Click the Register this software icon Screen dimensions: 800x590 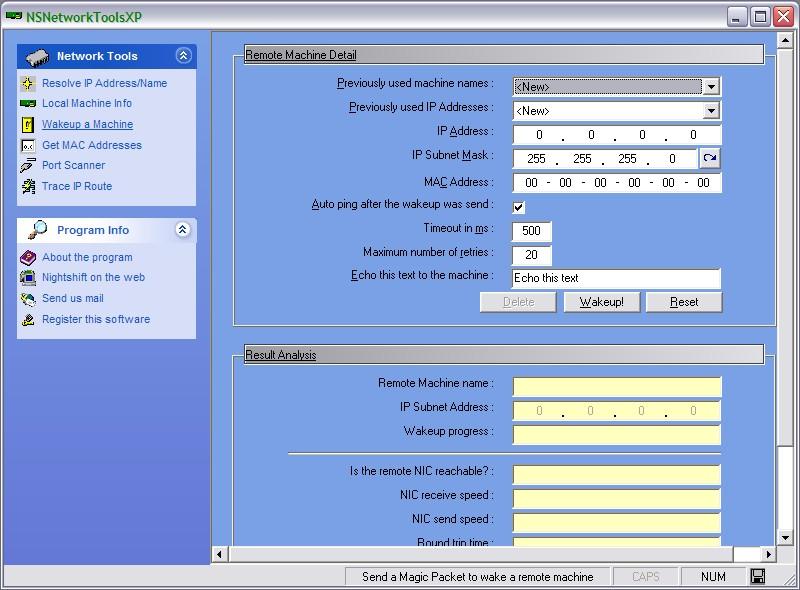tap(28, 320)
